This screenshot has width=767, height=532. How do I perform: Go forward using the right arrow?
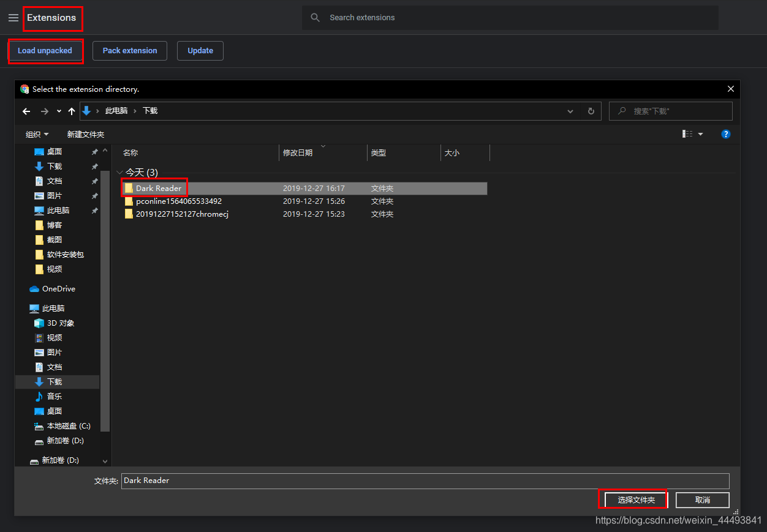click(44, 111)
